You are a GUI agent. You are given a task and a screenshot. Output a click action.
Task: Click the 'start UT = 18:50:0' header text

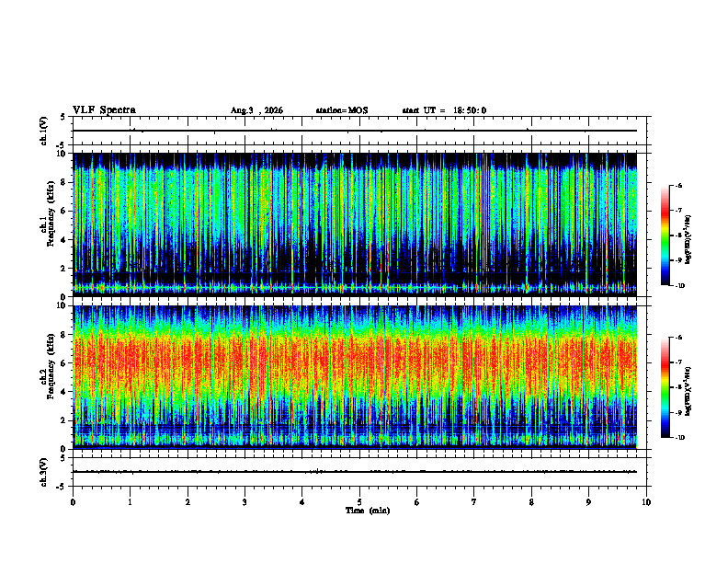pyautogui.click(x=444, y=110)
